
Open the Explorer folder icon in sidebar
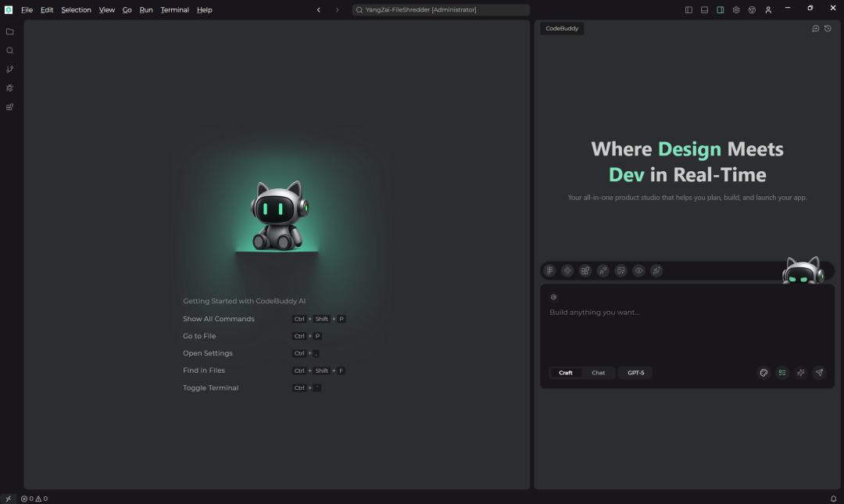[x=9, y=32]
